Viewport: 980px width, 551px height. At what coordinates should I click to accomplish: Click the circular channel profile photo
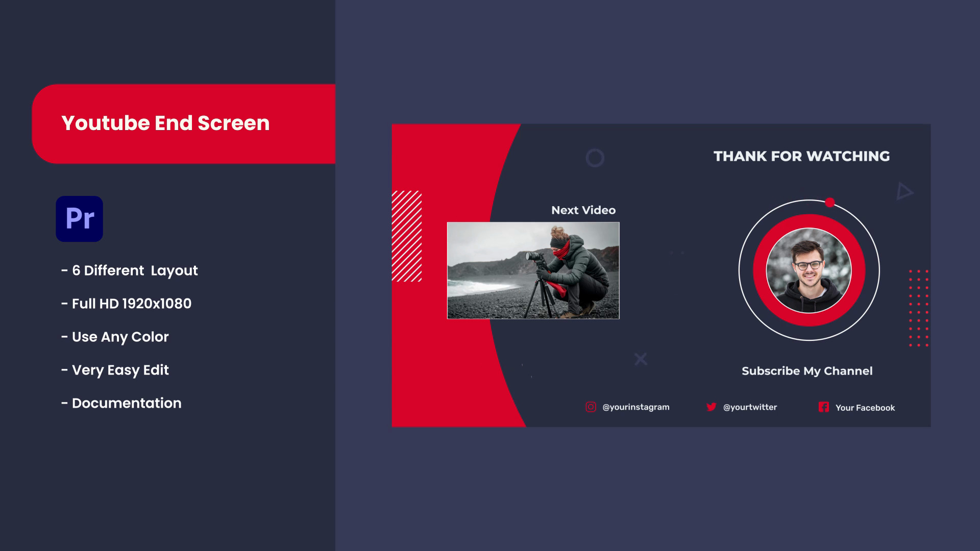pos(809,270)
